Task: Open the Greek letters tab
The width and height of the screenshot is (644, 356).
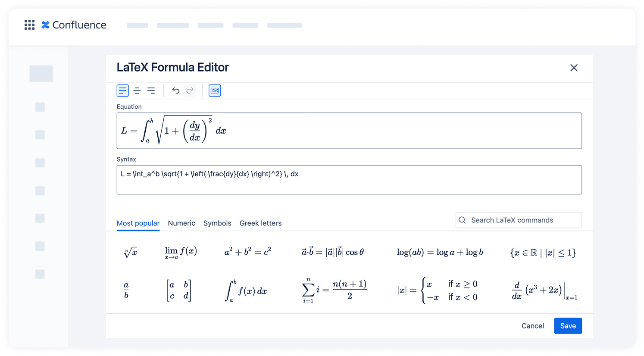Action: 260,223
